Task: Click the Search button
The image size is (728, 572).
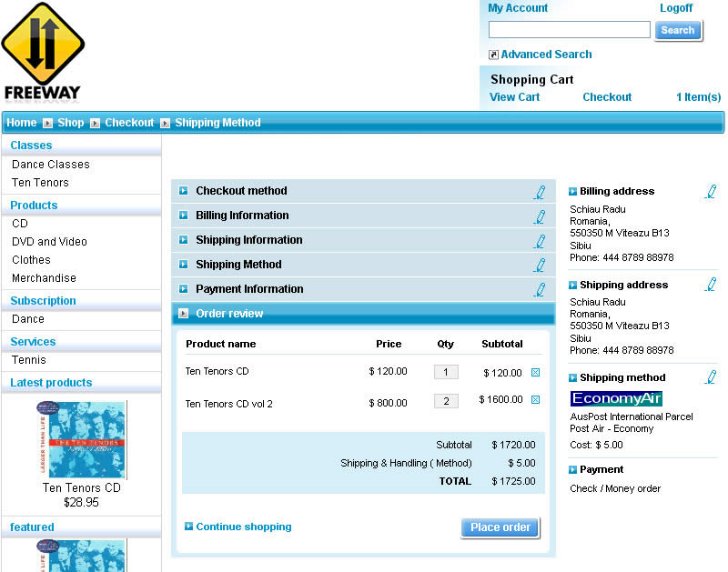Action: [677, 30]
